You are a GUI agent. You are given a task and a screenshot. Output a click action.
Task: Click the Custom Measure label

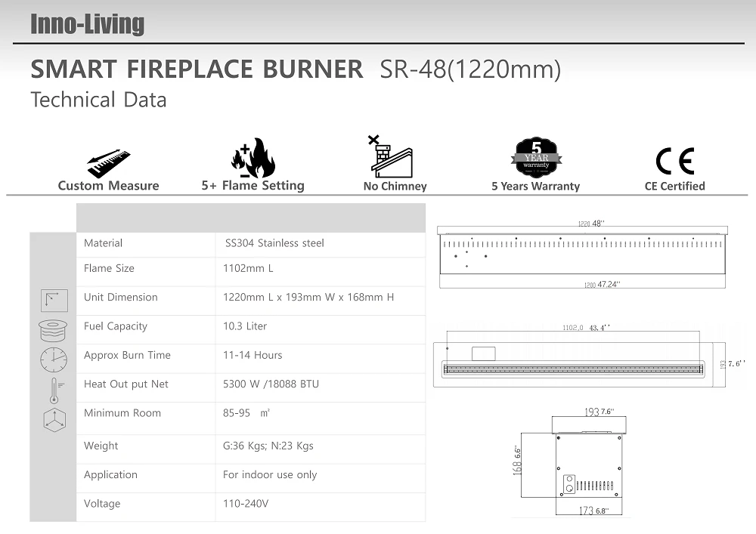[108, 185]
